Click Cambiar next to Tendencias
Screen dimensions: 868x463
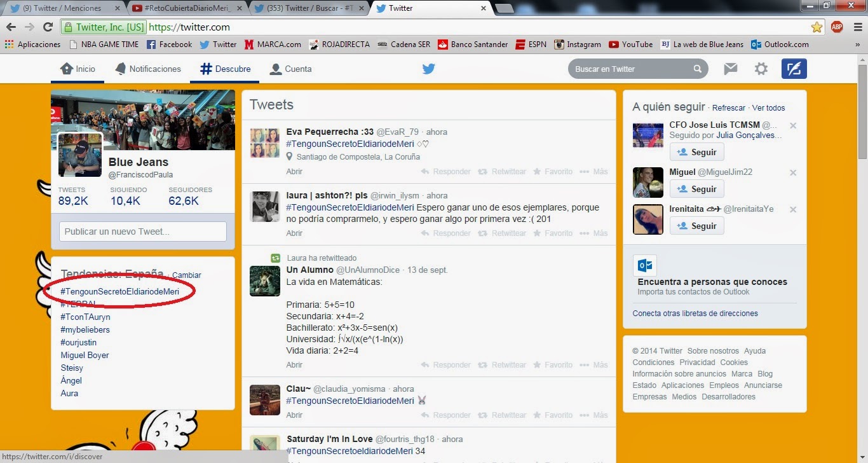tap(187, 275)
